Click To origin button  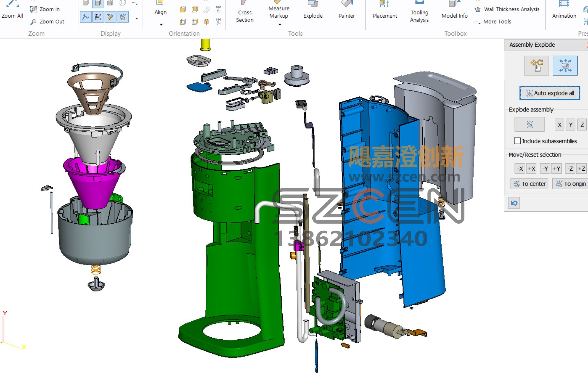click(571, 184)
